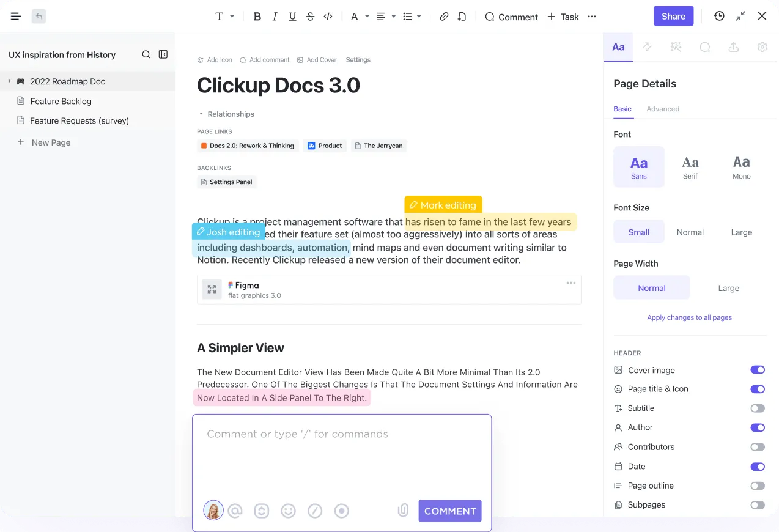Open the export panel icon on the right

(x=734, y=46)
